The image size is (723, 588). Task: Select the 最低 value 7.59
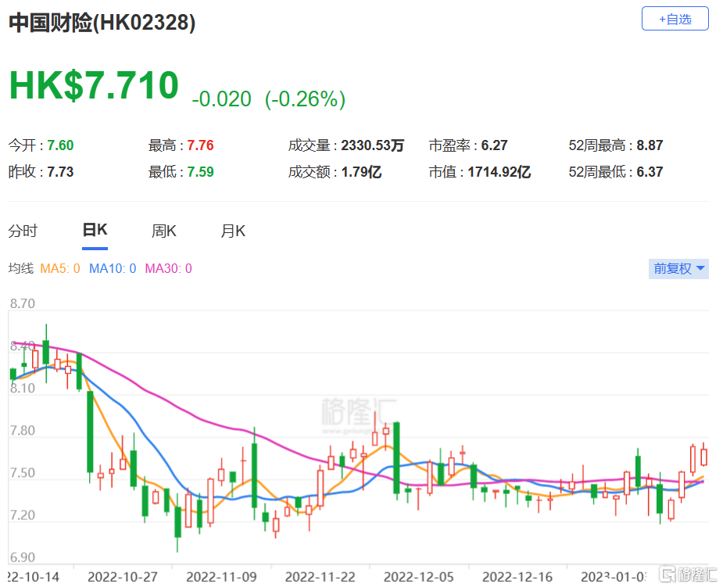[200, 171]
